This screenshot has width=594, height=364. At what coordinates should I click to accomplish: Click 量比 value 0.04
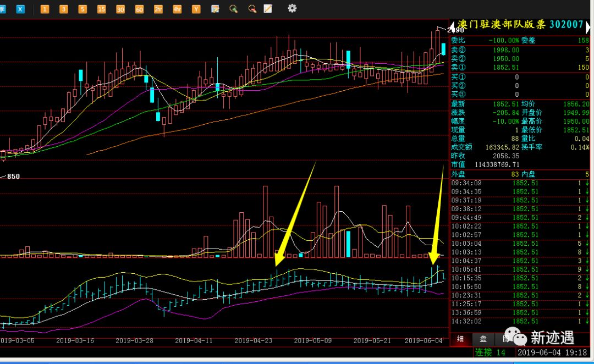point(582,139)
